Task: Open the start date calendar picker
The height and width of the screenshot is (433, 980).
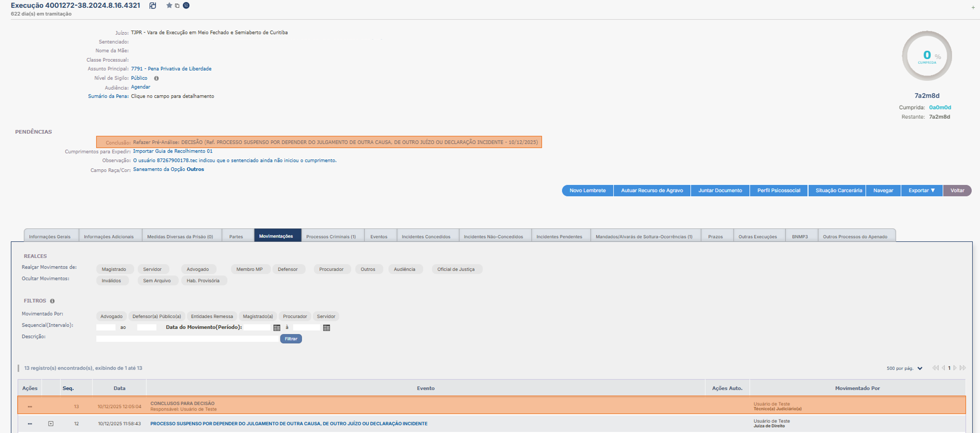Action: [x=276, y=328]
